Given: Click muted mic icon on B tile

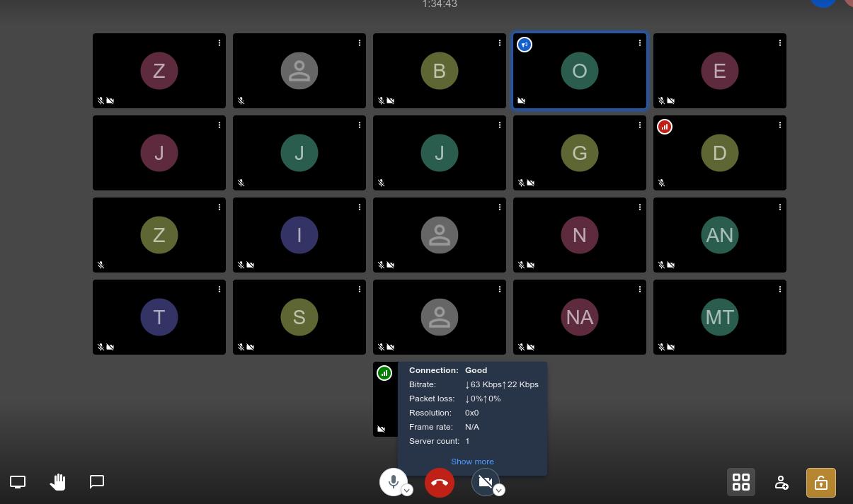Looking at the screenshot, I should click(x=382, y=101).
